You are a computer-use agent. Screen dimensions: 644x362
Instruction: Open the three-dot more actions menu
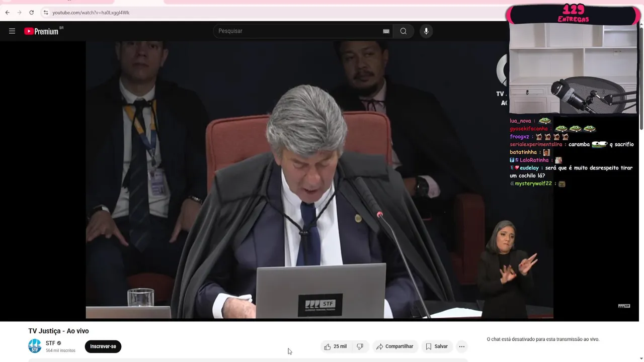click(462, 346)
